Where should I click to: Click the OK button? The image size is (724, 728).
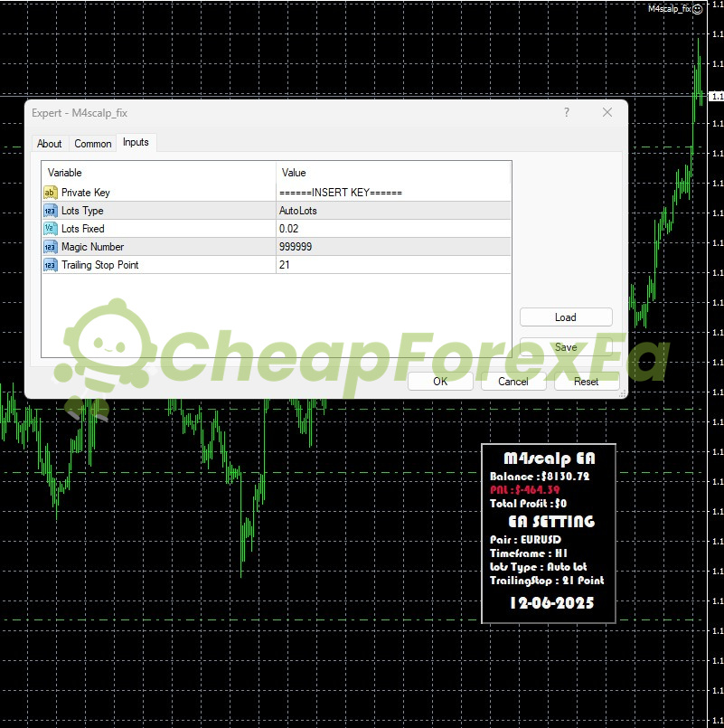click(440, 382)
